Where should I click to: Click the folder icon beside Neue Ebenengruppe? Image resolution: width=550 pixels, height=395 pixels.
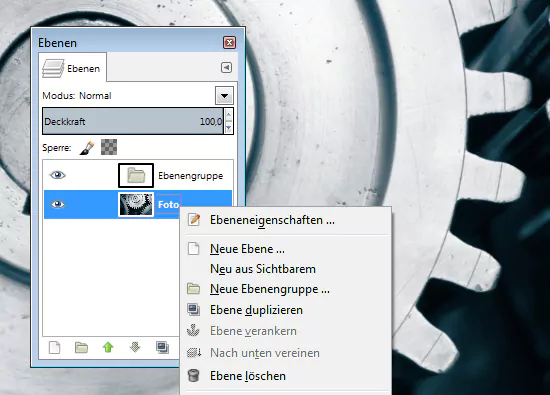193,289
